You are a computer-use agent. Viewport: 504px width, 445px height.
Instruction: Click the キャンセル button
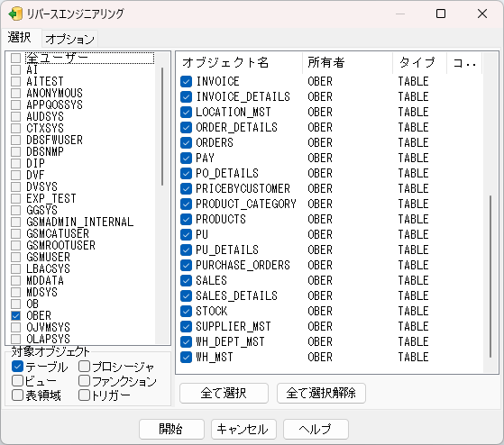pyautogui.click(x=243, y=429)
